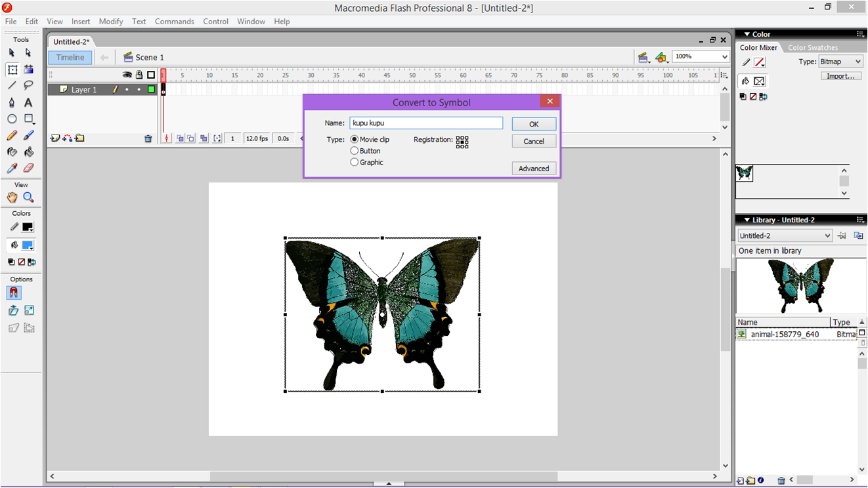Choose the Graphic symbol type
This screenshot has width=868, height=488.
tap(367, 162)
